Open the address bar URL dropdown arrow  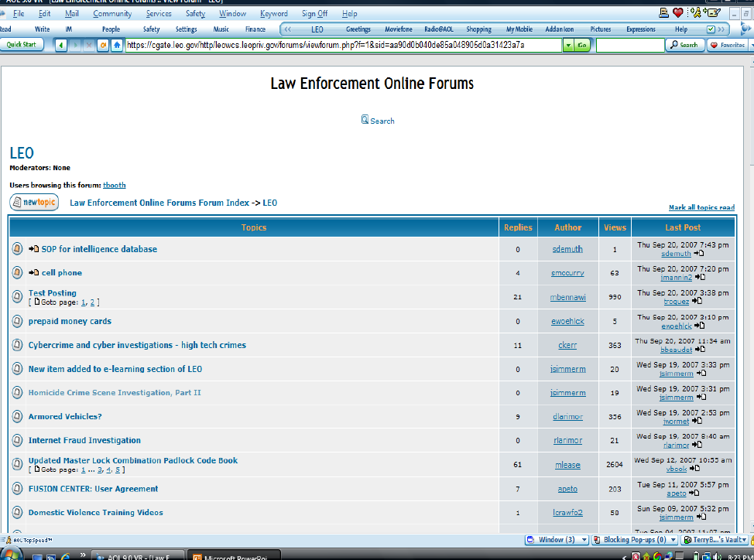click(x=568, y=46)
